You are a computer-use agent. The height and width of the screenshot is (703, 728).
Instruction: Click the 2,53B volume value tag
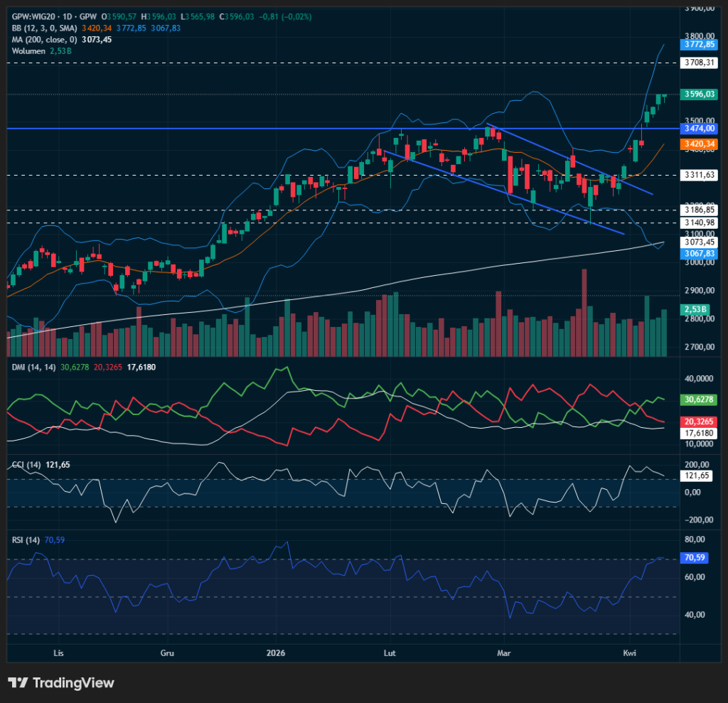694,310
